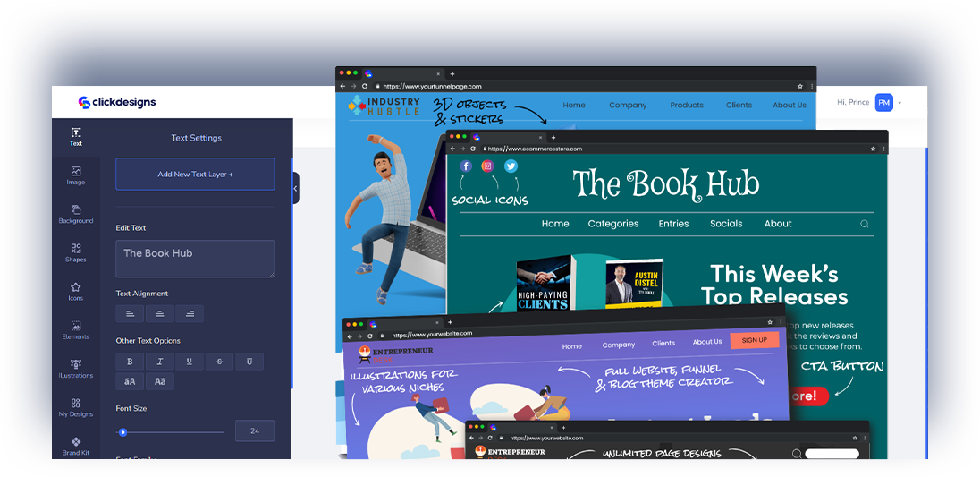Open the Illustrations library in the sidebar
Viewport: 980px width, 477px height.
pos(76,370)
